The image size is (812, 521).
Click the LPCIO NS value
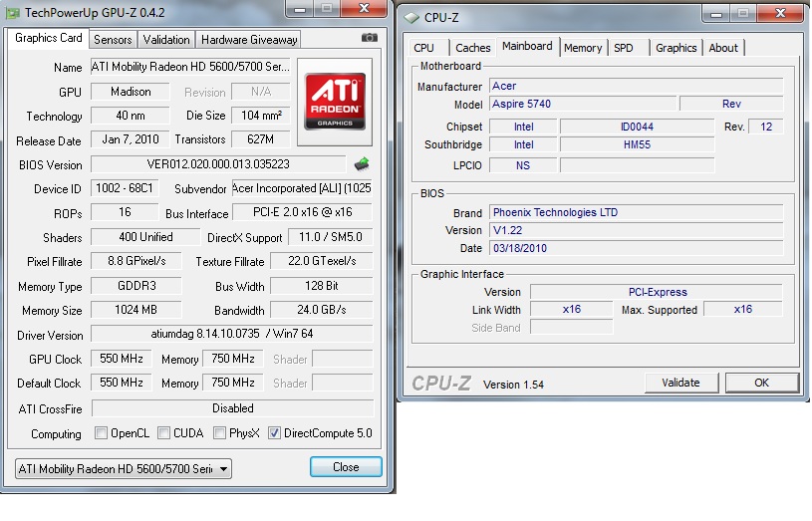coord(523,165)
